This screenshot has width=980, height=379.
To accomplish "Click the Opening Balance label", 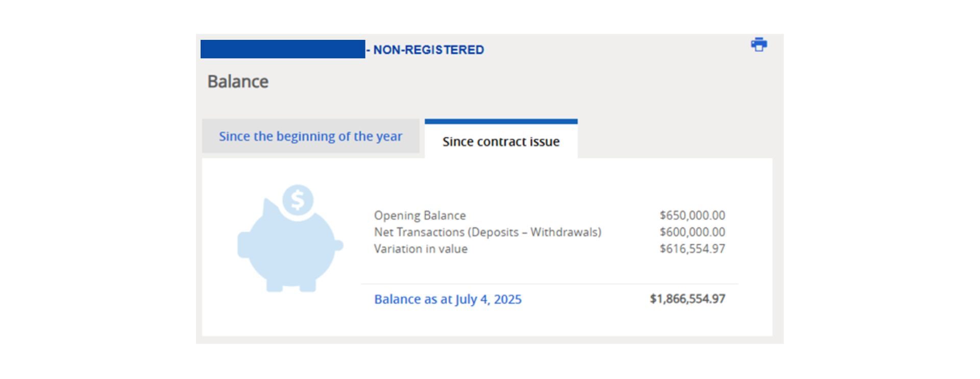I will click(420, 215).
